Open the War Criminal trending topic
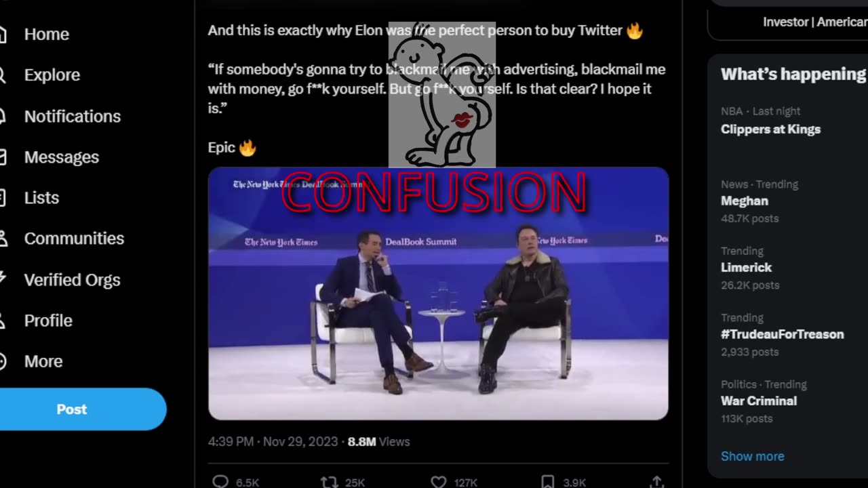The width and height of the screenshot is (868, 488). tap(758, 401)
